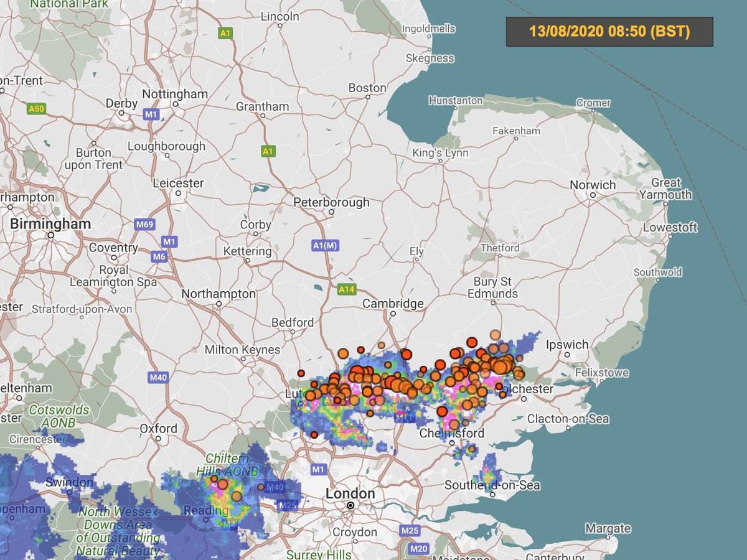Click the Bedford label
Viewport: 747px width, 560px height.
(293, 322)
